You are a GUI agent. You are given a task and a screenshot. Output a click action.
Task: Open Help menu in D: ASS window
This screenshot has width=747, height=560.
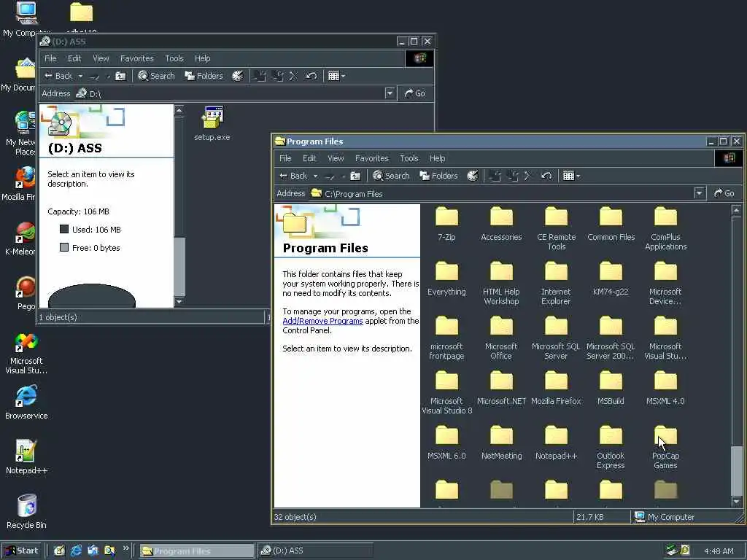202,58
